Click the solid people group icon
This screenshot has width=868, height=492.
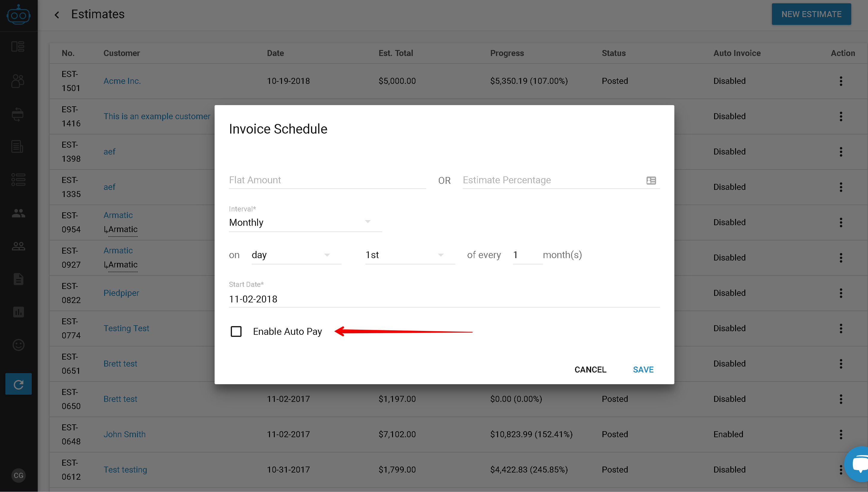click(19, 213)
